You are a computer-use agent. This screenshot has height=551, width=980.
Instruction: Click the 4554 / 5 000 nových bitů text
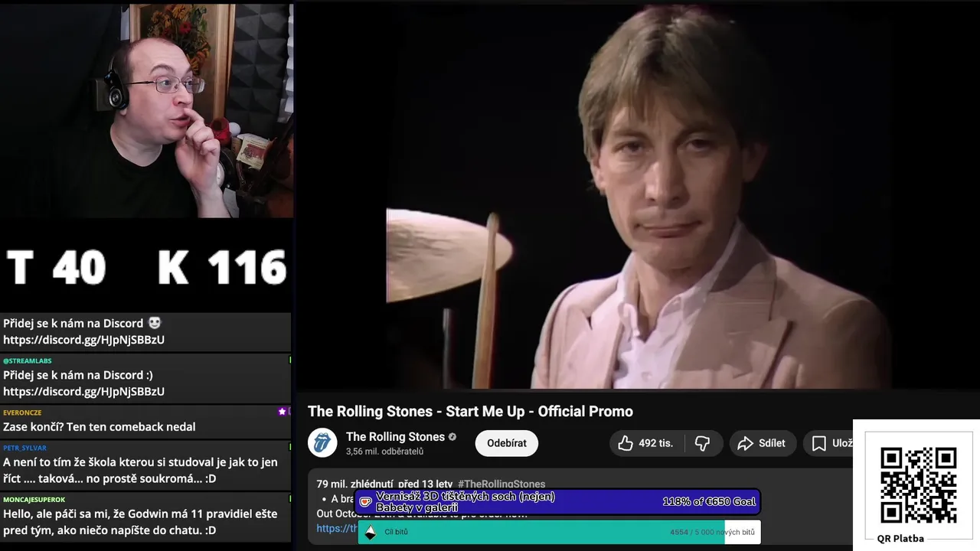click(712, 532)
